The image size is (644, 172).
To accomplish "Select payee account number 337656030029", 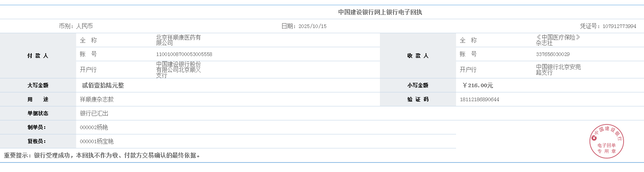I will (x=553, y=54).
